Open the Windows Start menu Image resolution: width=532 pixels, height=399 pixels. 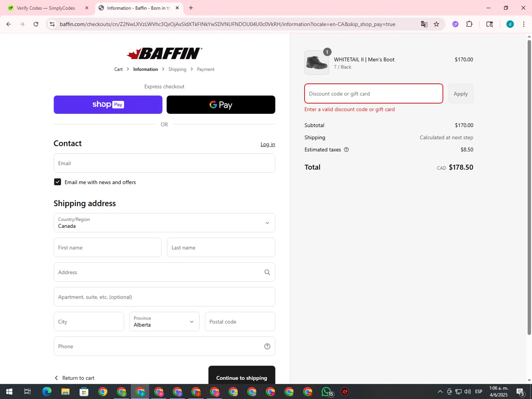[9, 392]
